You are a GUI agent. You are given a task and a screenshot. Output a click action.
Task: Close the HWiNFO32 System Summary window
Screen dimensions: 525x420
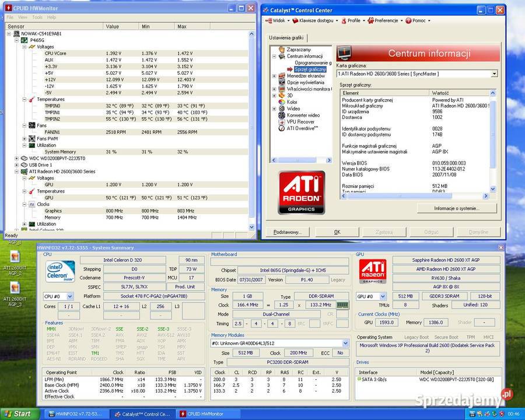[x=501, y=247]
